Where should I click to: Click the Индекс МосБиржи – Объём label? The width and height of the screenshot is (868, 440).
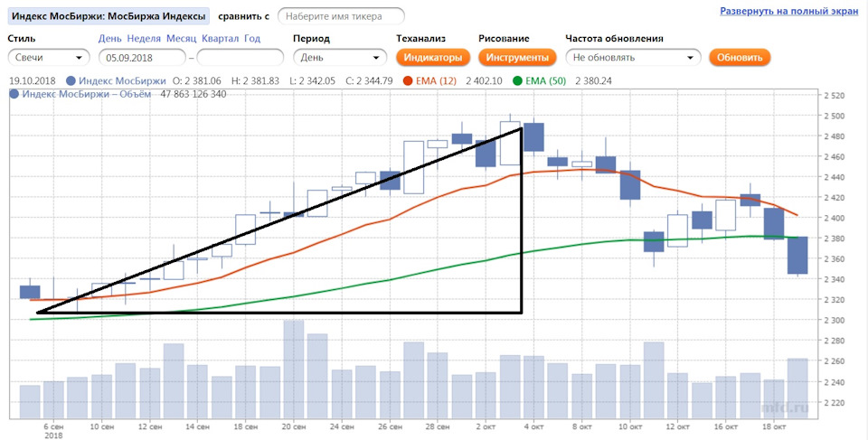point(87,94)
